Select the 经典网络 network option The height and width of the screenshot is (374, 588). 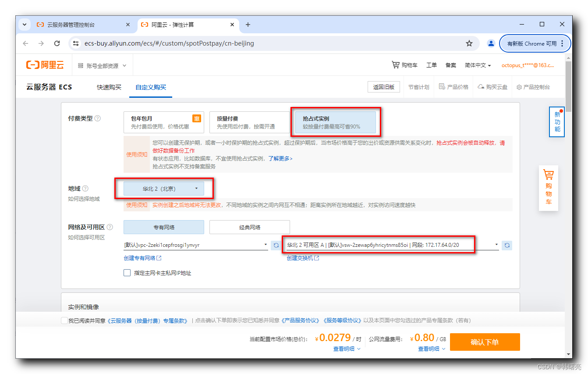click(x=249, y=227)
